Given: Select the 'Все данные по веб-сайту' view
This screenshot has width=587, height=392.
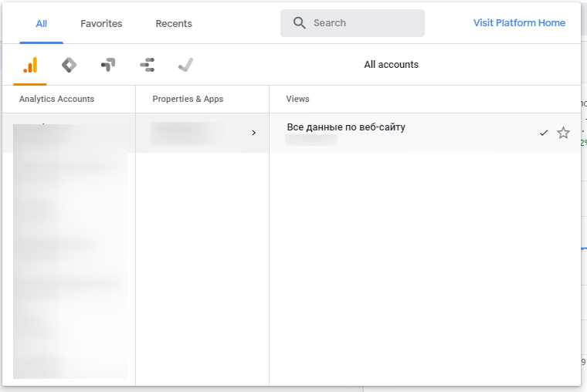Looking at the screenshot, I should (x=345, y=127).
